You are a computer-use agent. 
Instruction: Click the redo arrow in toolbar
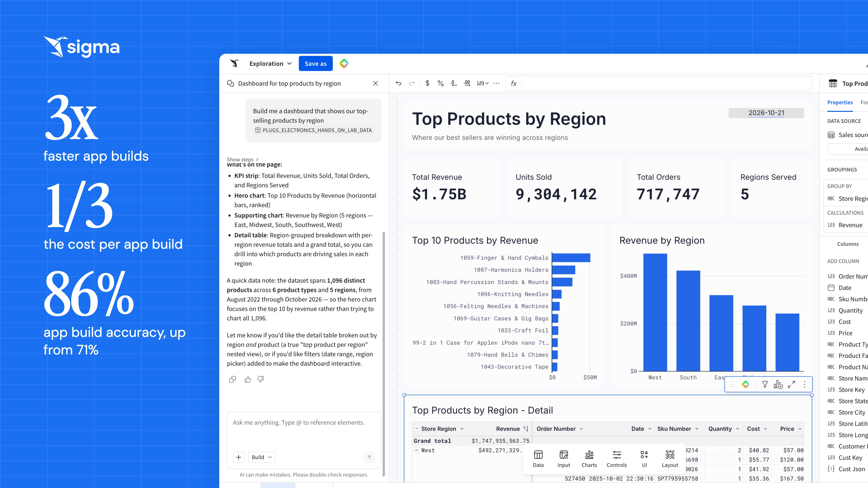pyautogui.click(x=412, y=83)
